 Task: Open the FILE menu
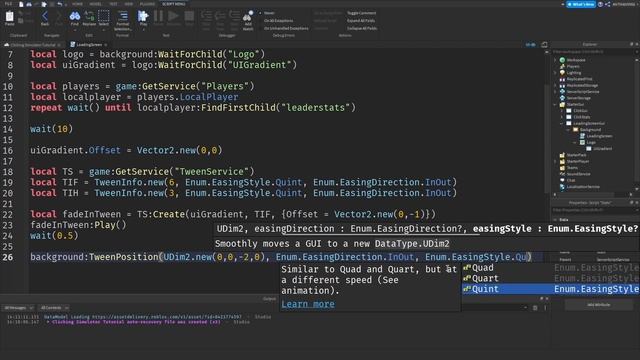[8, 4]
